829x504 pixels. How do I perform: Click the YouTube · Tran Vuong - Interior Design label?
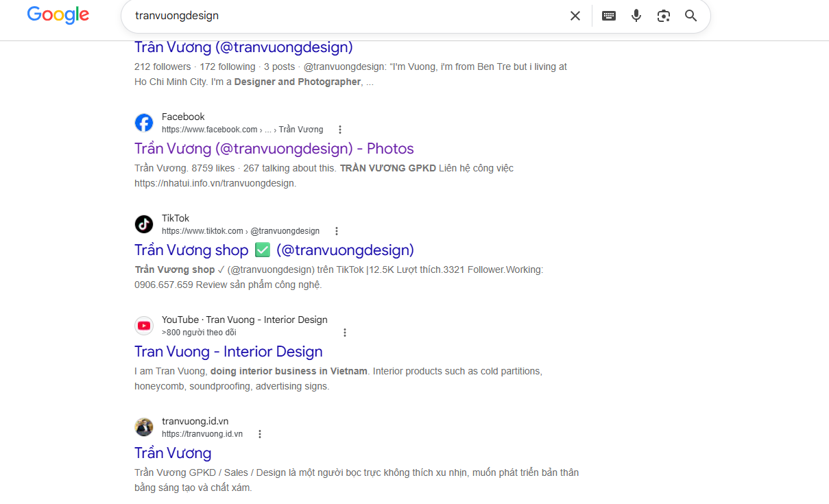click(245, 320)
